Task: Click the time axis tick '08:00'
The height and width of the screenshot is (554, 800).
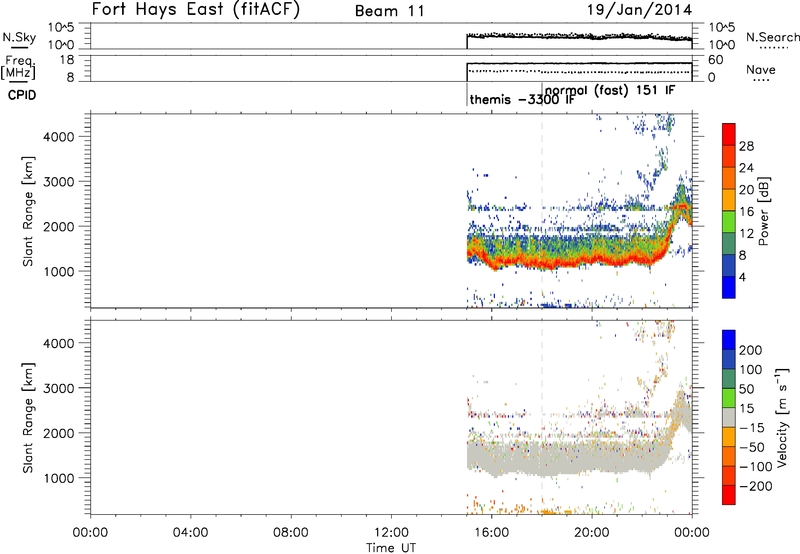Action: tap(291, 532)
